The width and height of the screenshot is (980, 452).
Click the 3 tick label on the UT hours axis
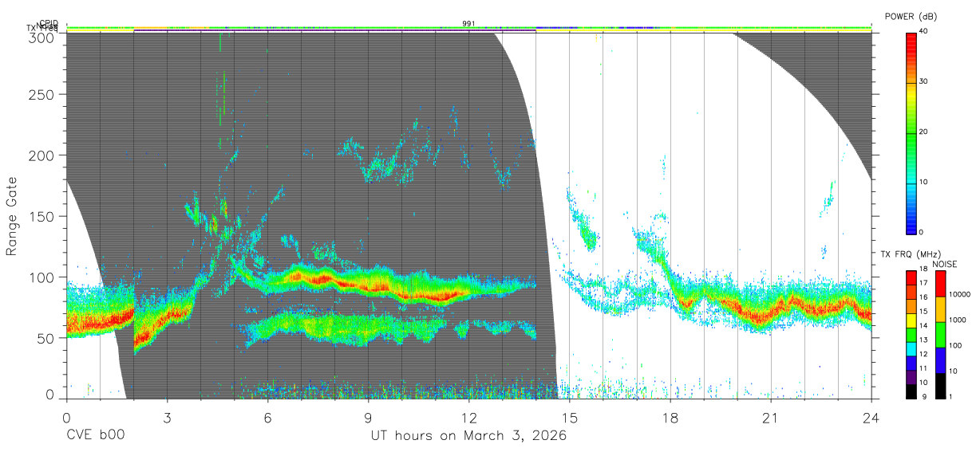tap(167, 418)
